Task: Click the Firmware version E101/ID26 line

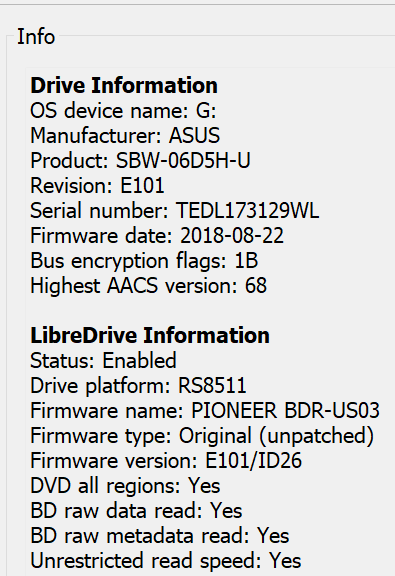Action: (x=166, y=461)
